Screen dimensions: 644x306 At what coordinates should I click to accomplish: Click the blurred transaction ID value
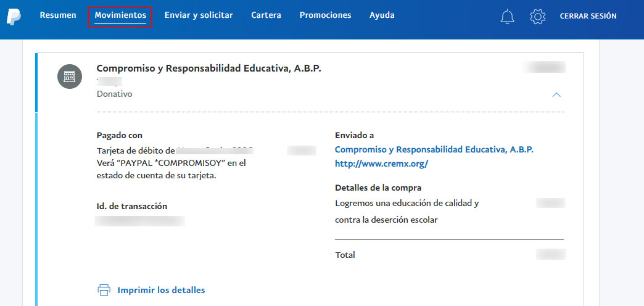140,220
